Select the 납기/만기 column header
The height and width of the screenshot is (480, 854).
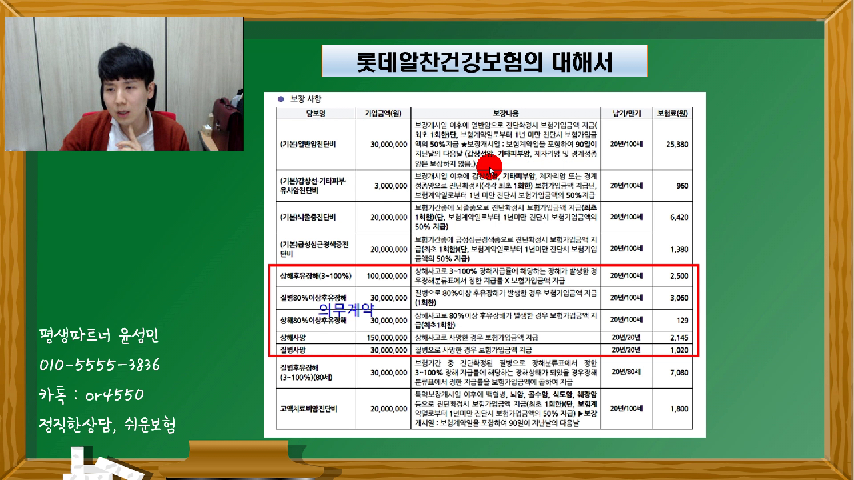[626, 113]
